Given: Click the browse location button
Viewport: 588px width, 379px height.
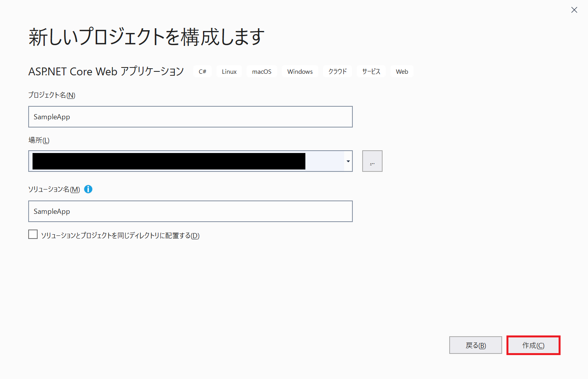Looking at the screenshot, I should [x=372, y=161].
